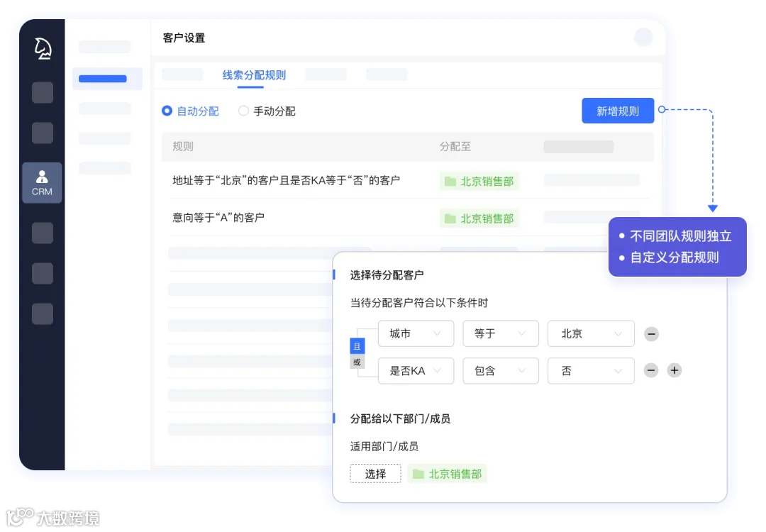Click the rule row for 意向等于"A"的客户
The width and height of the screenshot is (766, 532).
[x=227, y=218]
